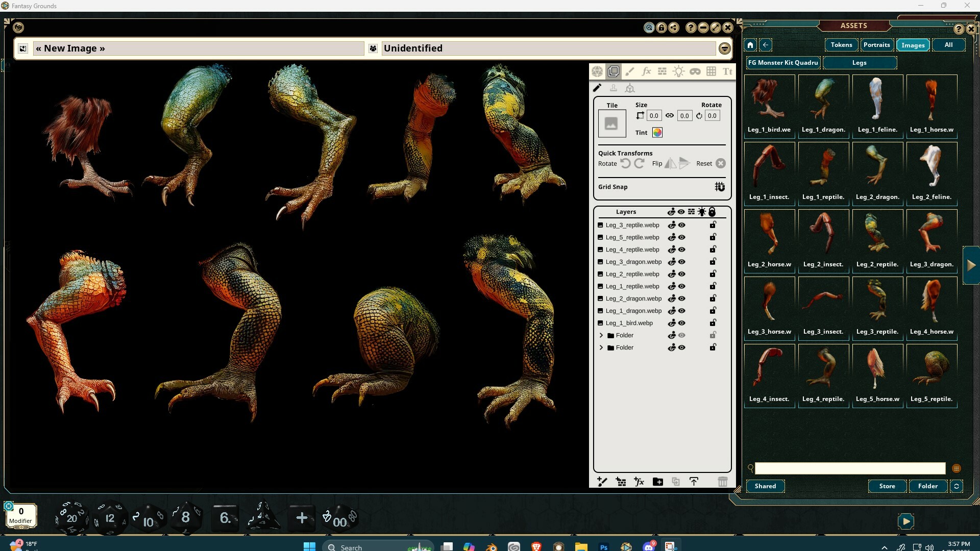The width and height of the screenshot is (980, 551).
Task: Switch to the Portraits tab
Action: click(876, 45)
